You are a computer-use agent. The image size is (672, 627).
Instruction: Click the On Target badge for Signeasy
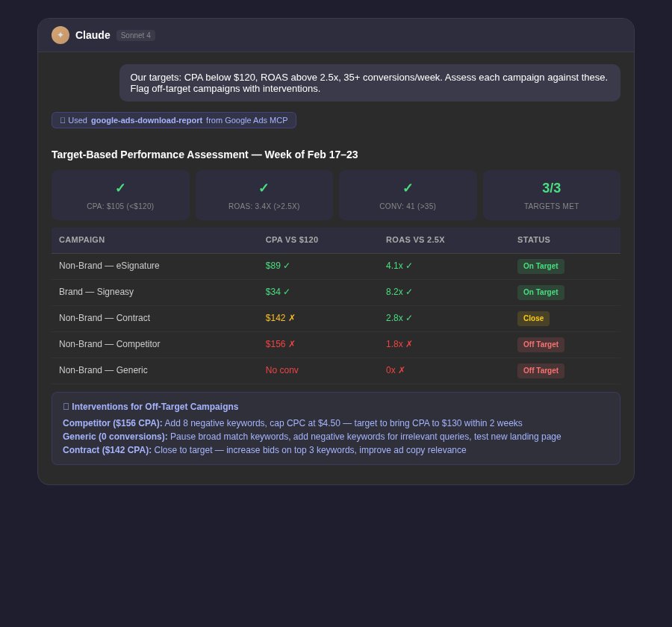click(x=541, y=293)
